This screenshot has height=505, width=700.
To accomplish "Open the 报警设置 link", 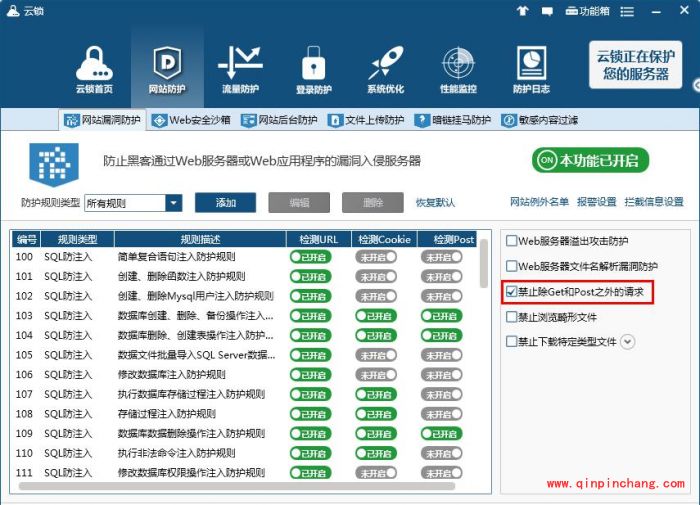I will pos(596,202).
